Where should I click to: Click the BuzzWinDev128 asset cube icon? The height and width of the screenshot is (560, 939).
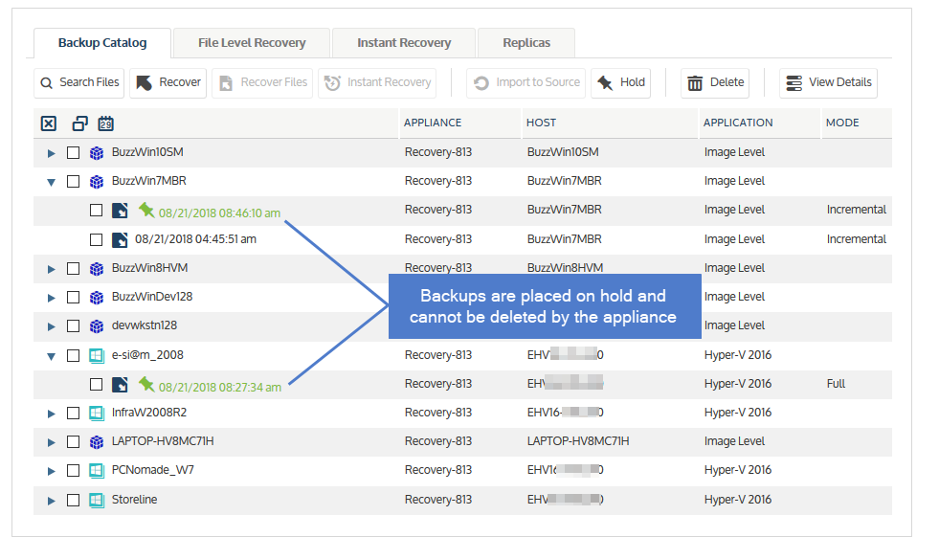[97, 298]
